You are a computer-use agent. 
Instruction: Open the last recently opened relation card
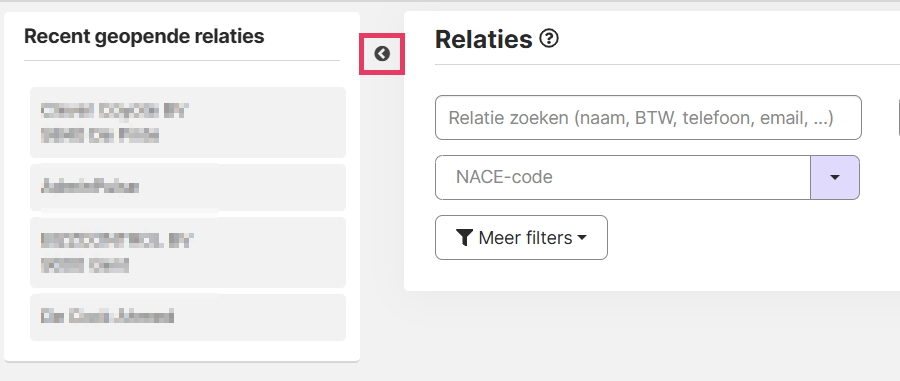[x=188, y=317]
